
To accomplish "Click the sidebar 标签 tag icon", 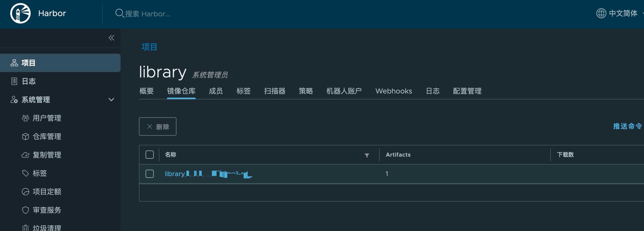I will pyautogui.click(x=26, y=173).
